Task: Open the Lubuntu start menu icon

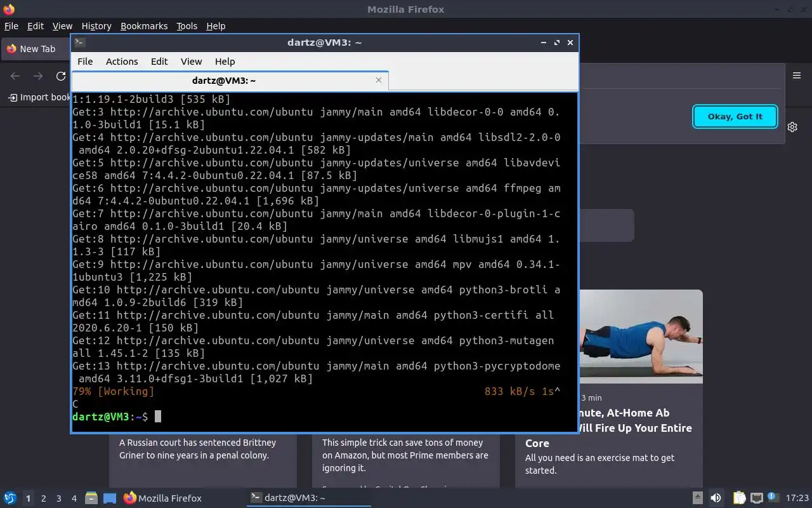Action: (x=10, y=498)
